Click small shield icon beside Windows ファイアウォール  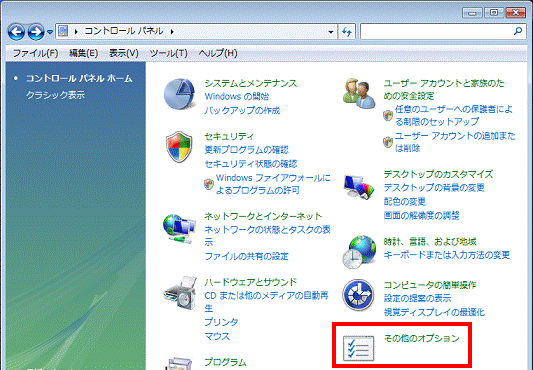209,184
